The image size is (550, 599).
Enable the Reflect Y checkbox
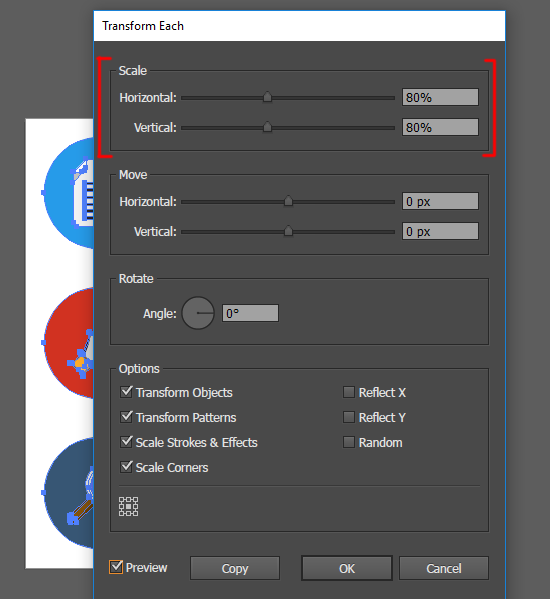click(x=348, y=417)
